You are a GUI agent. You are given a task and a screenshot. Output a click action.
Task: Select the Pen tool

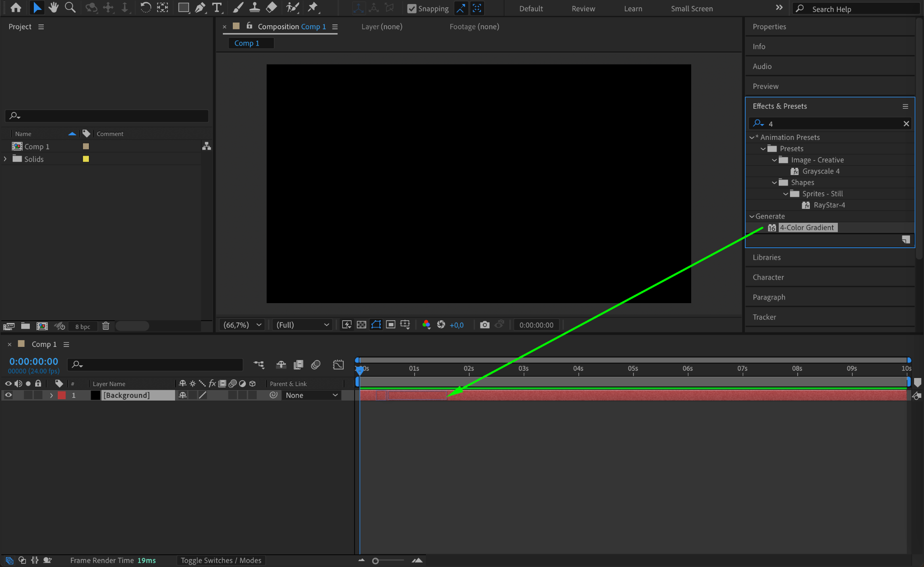tap(200, 8)
